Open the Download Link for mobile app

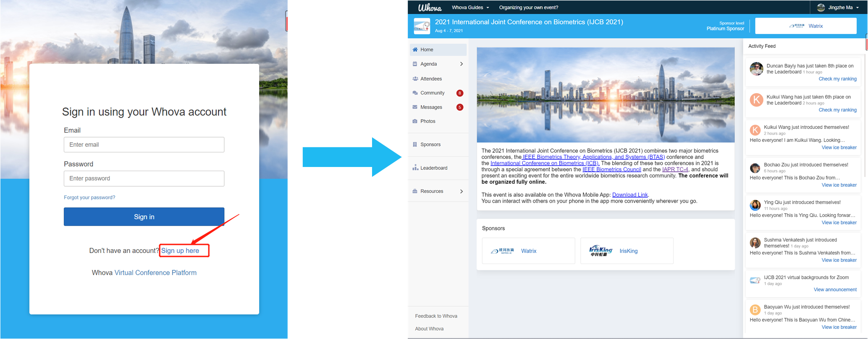click(x=630, y=195)
